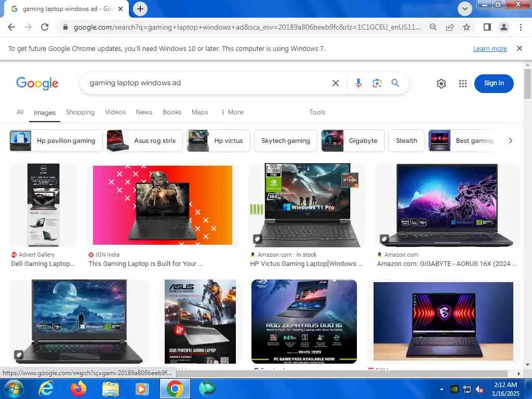This screenshot has height=399, width=532.
Task: Filter by Hp pavilion gaming chip
Action: point(56,141)
